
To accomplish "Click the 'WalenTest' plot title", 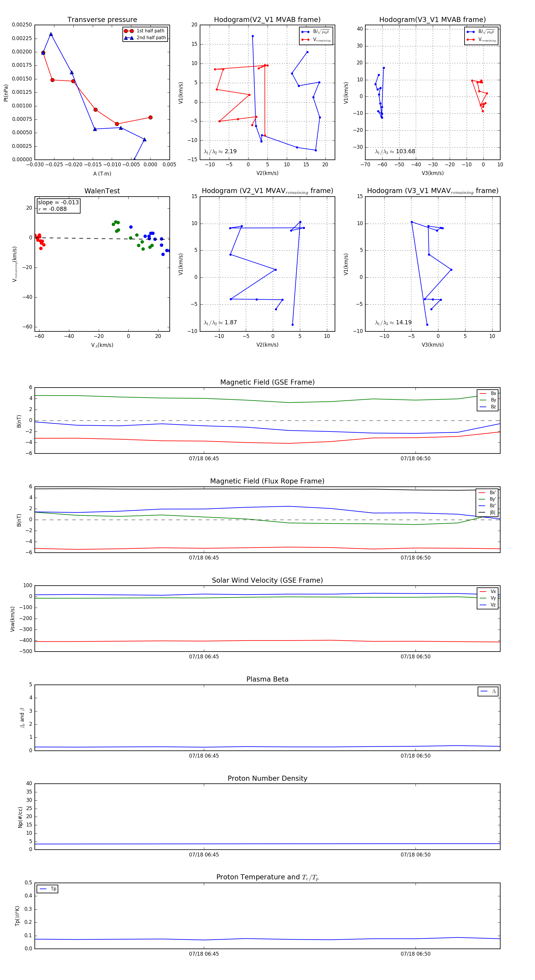I will 102,191.
